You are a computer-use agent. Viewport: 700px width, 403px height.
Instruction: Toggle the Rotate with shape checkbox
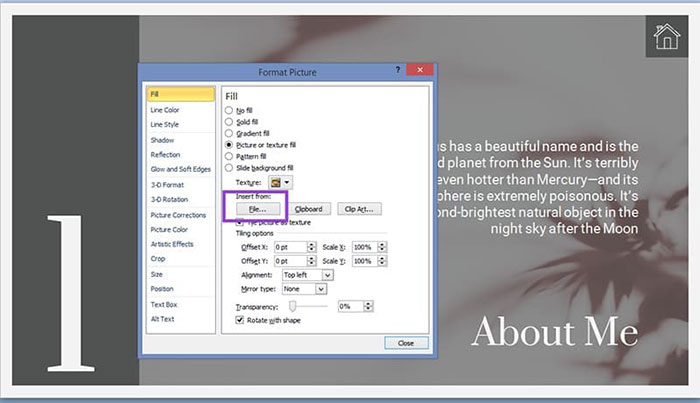(x=239, y=320)
